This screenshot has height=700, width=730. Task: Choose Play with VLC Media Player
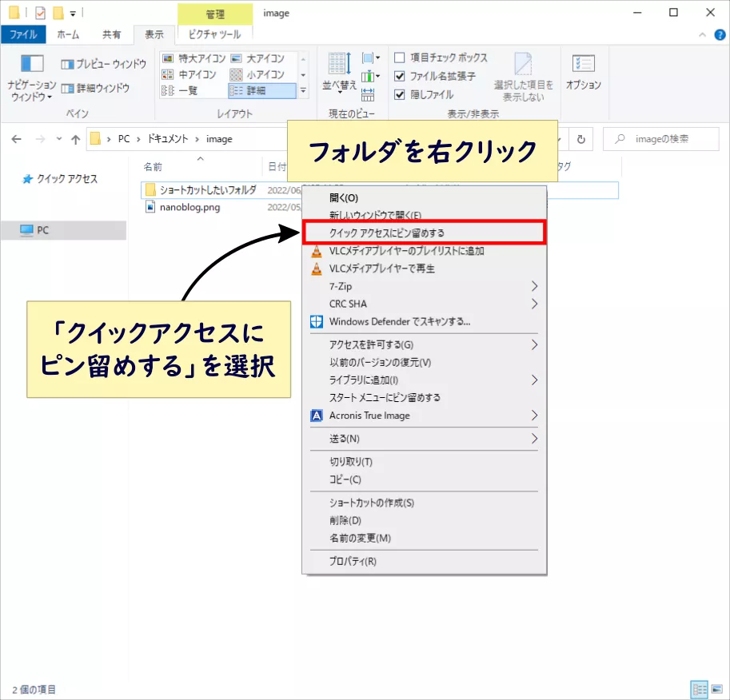(x=424, y=269)
